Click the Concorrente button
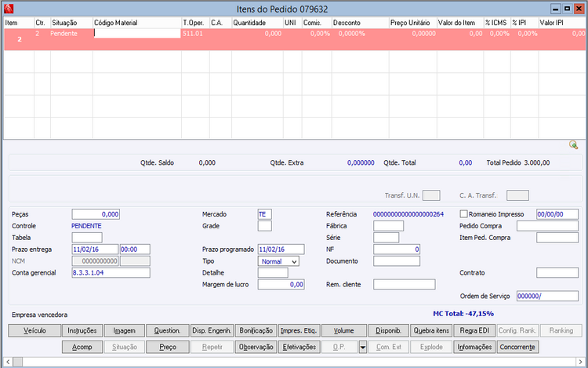588x368 pixels. [x=517, y=347]
